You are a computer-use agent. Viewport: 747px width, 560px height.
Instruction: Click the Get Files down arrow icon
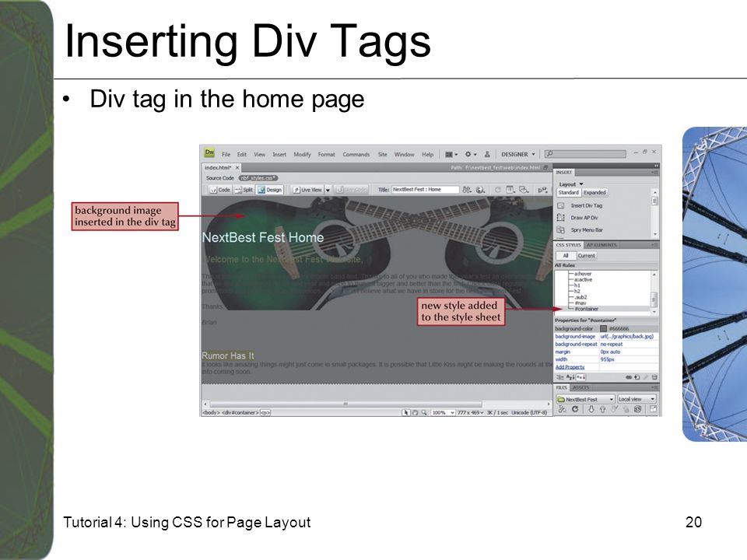tap(591, 410)
